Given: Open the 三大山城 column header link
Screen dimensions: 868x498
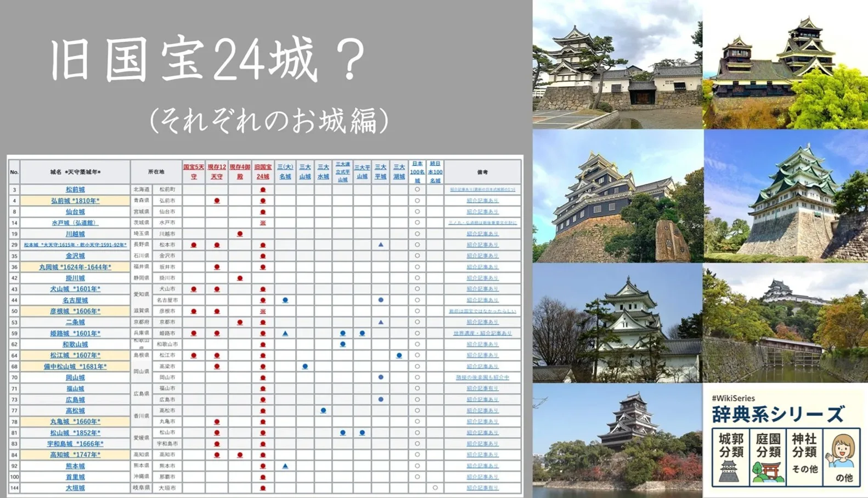Looking at the screenshot, I should 305,172.
